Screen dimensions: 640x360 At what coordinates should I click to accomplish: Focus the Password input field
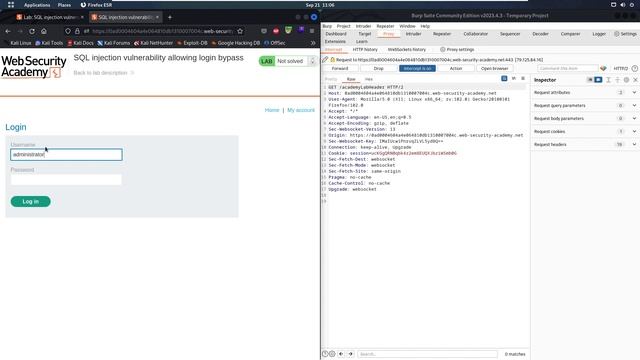(x=66, y=180)
